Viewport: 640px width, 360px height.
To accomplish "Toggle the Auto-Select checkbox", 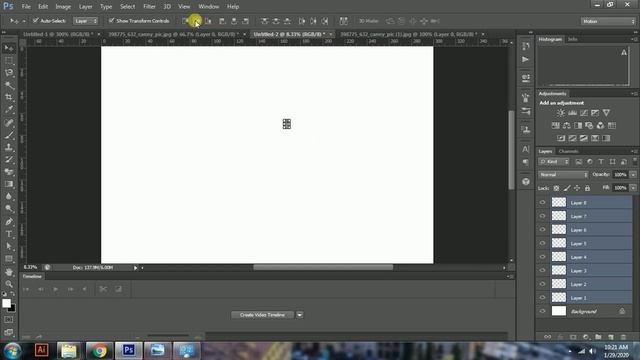I will click(36, 20).
